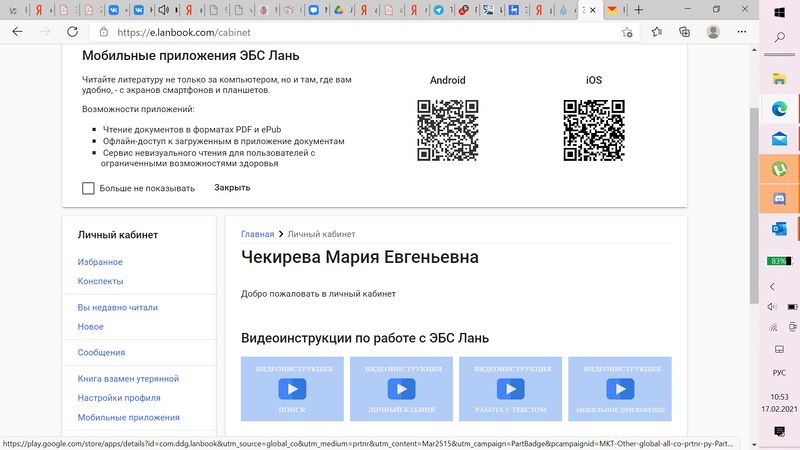The width and height of the screenshot is (800, 450).
Task: Open the notification action center
Action: point(779,432)
